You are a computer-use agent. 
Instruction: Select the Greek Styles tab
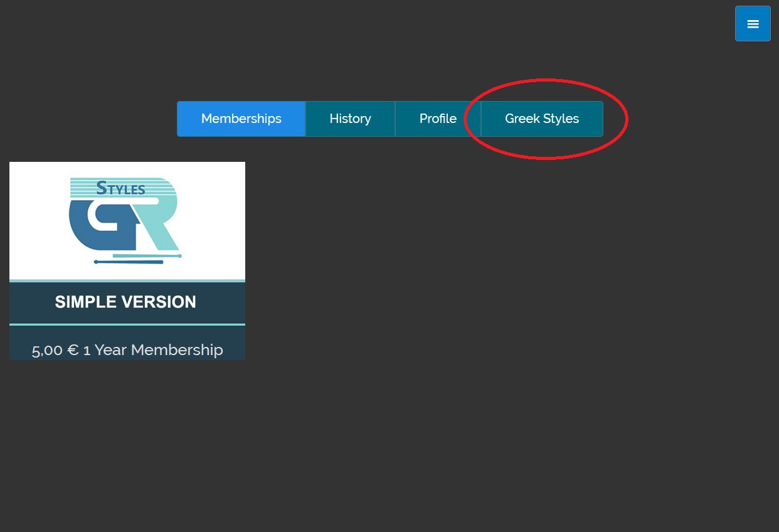542,119
